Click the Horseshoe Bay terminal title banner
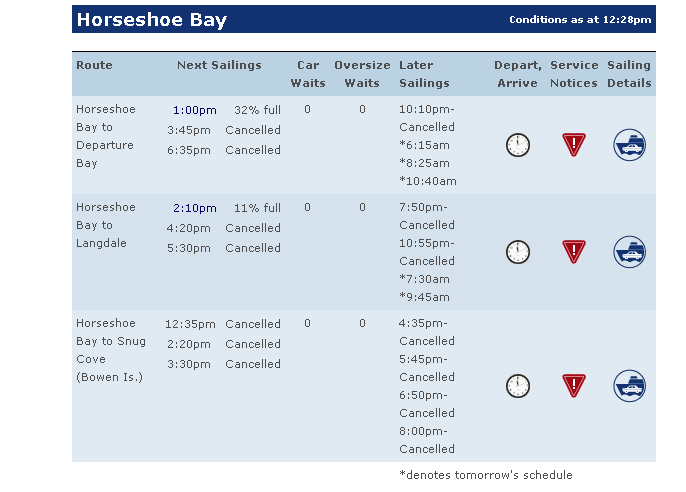This screenshot has height=492, width=686. click(364, 19)
